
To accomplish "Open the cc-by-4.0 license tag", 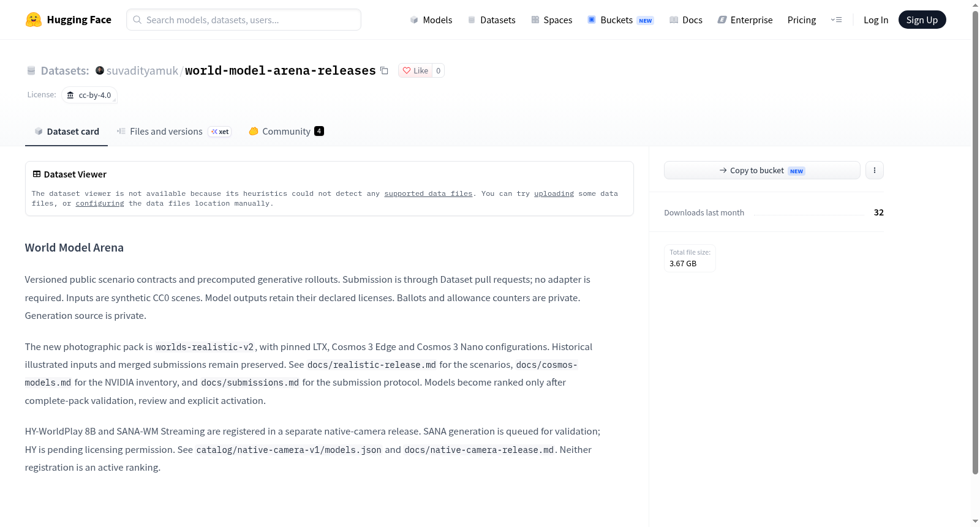I will [x=89, y=95].
